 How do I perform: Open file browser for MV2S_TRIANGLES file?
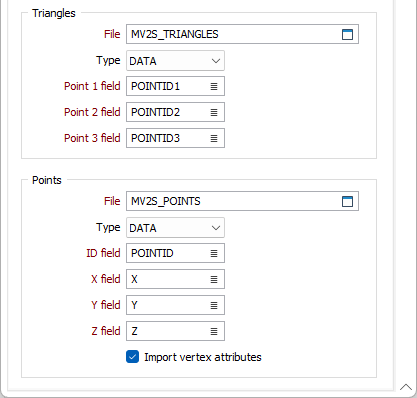point(347,34)
